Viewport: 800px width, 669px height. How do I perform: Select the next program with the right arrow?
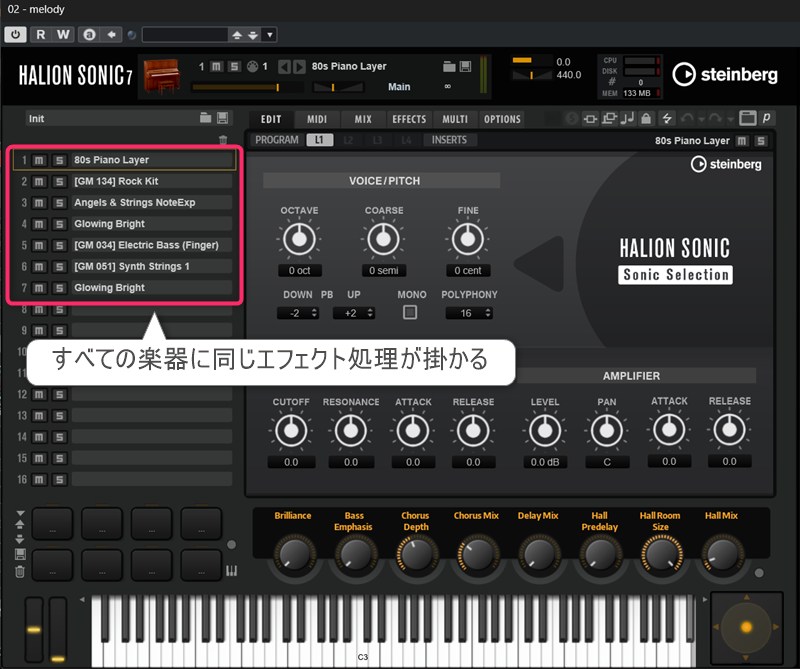(x=299, y=67)
